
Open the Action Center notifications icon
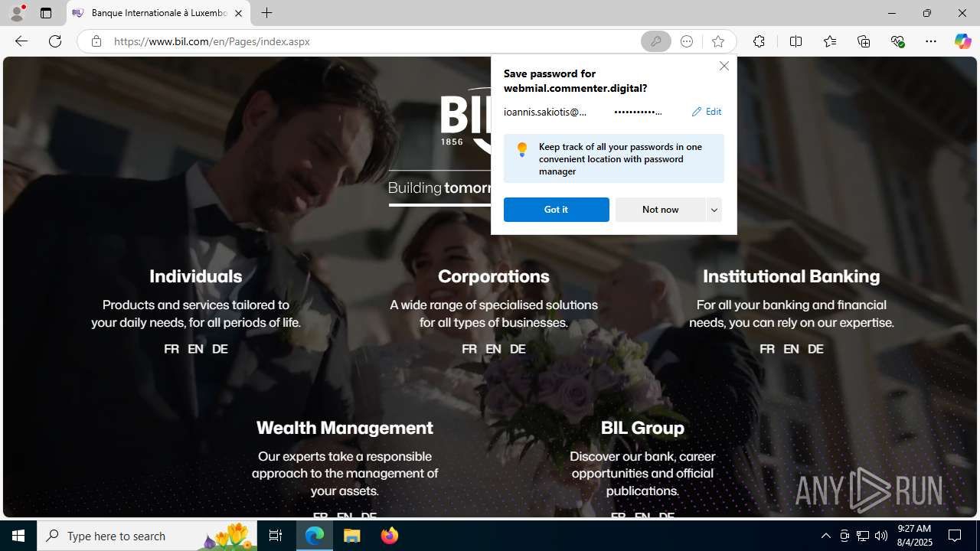coord(955,536)
